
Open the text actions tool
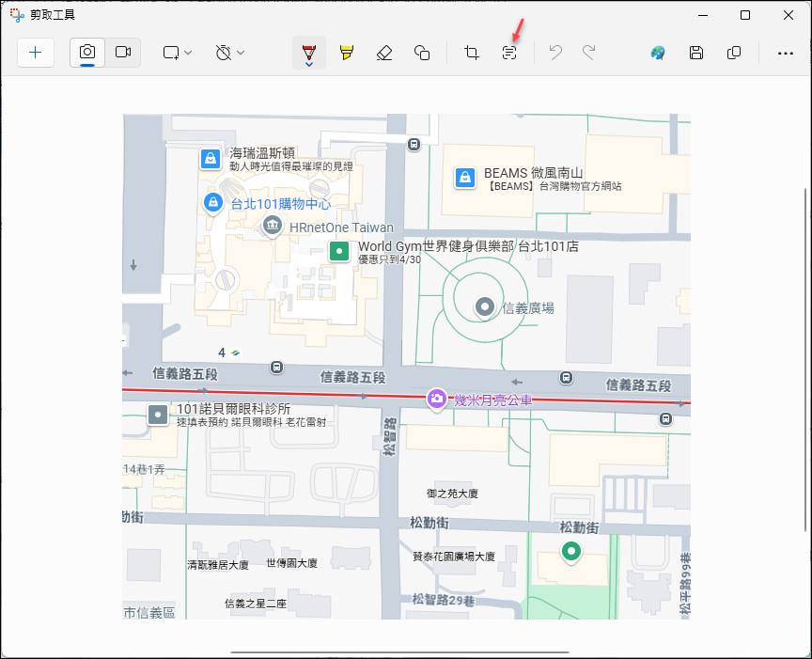coord(509,53)
